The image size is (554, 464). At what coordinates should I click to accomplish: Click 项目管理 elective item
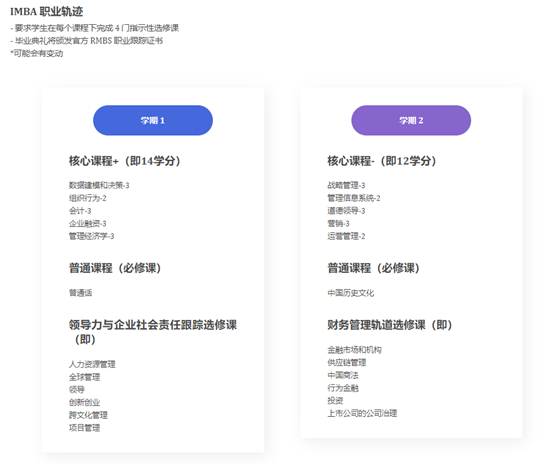(84, 428)
